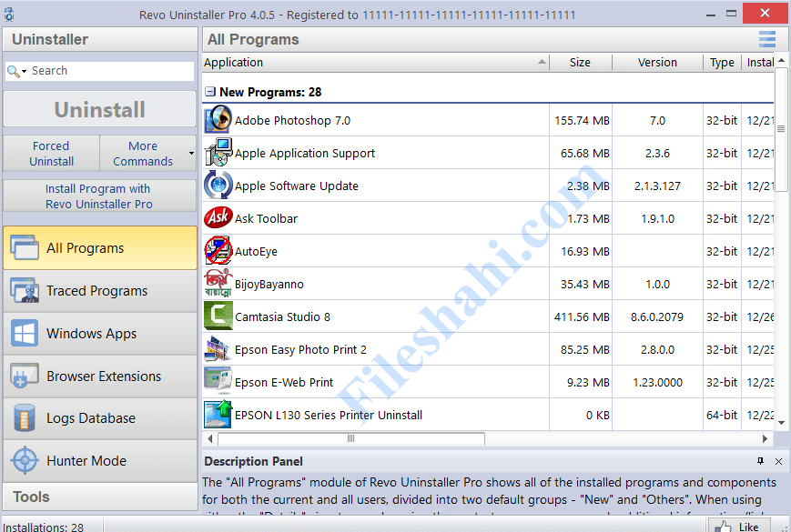This screenshot has width=791, height=532.
Task: Click the Hunter Mode crosshair icon
Action: pyautogui.click(x=25, y=460)
